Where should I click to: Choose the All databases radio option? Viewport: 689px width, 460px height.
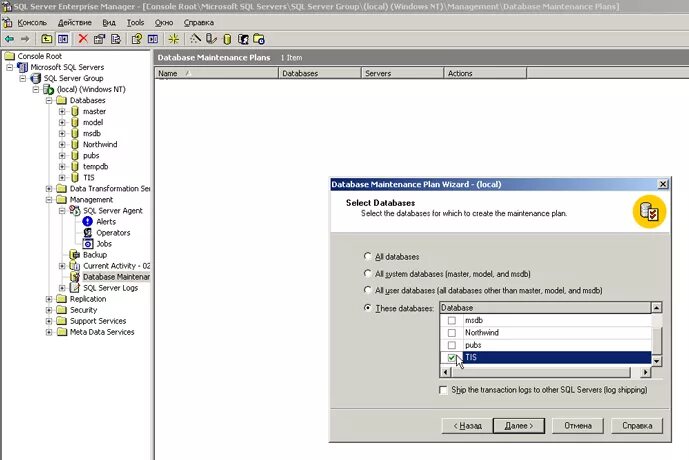367,256
